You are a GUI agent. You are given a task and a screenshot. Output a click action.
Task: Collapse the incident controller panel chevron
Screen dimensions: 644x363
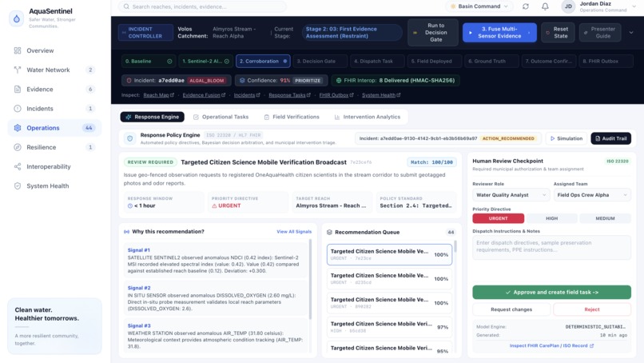coord(631,33)
